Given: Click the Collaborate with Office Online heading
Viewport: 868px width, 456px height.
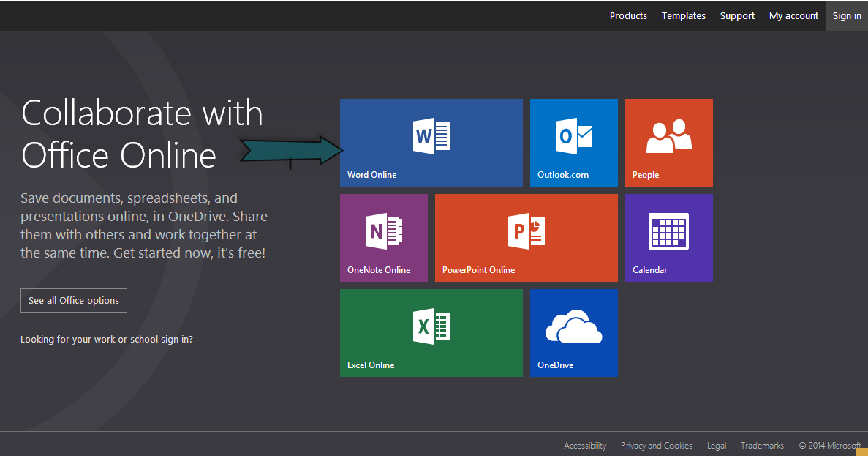Looking at the screenshot, I should tap(142, 133).
